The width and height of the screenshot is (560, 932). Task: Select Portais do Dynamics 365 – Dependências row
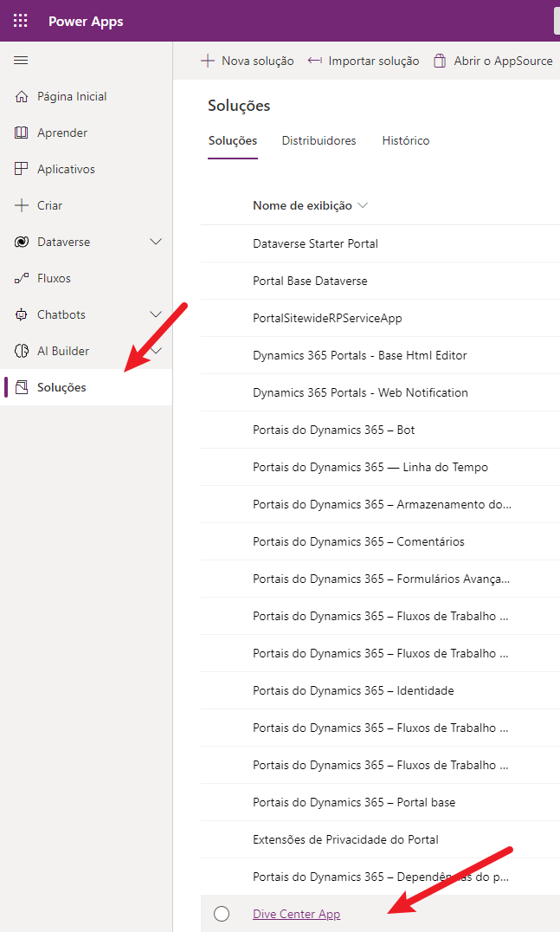click(380, 877)
